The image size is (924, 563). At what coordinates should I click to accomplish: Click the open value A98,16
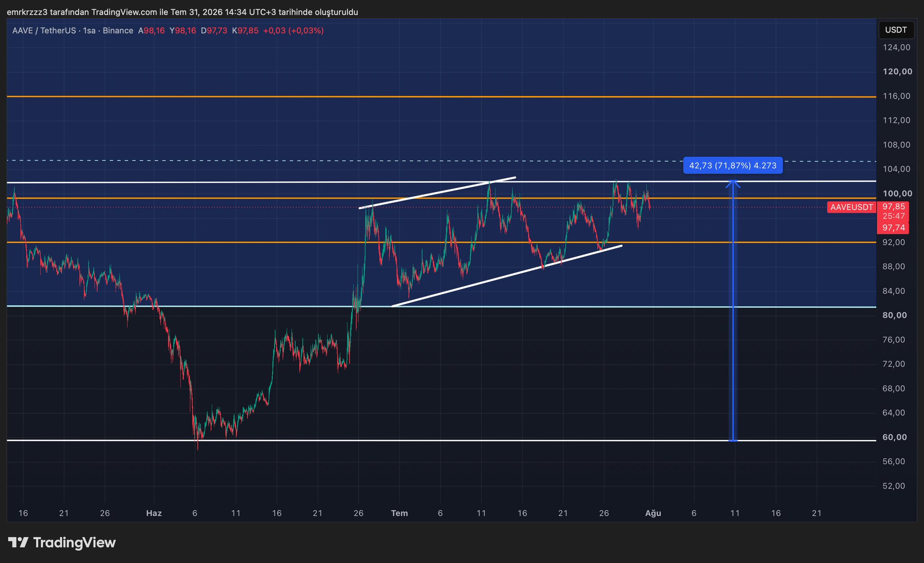(151, 31)
